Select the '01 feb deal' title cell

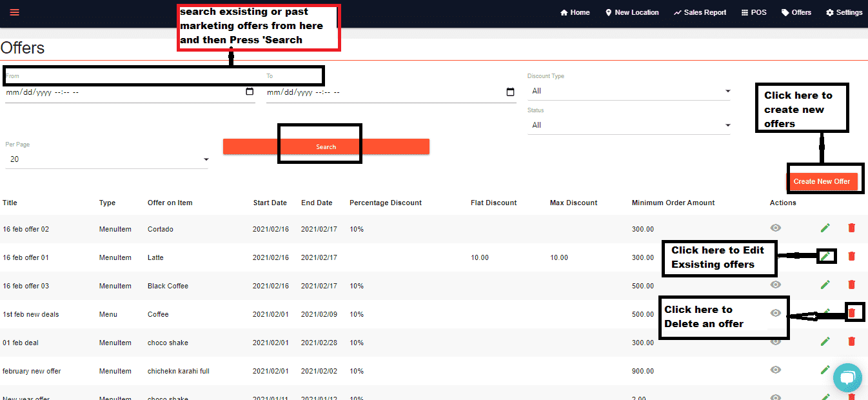[x=21, y=343]
